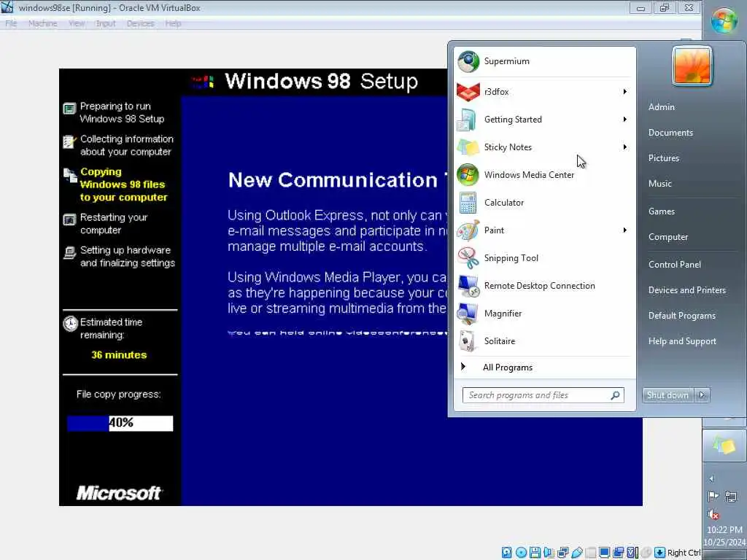Screen dimensions: 747x560
Task: Click VirtualBox hard disk status icon
Action: pos(506,553)
